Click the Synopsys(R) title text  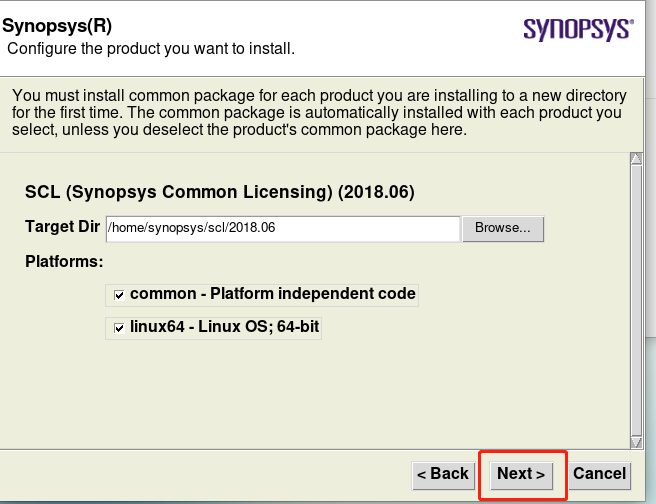(57, 26)
